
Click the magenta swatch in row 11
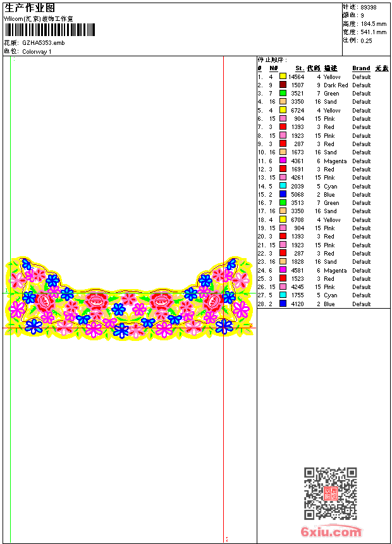pos(283,161)
